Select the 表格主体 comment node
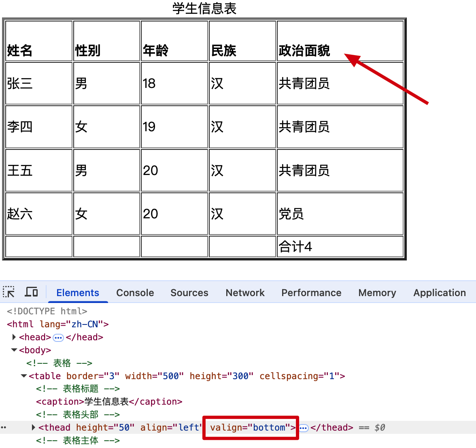 coord(78,440)
